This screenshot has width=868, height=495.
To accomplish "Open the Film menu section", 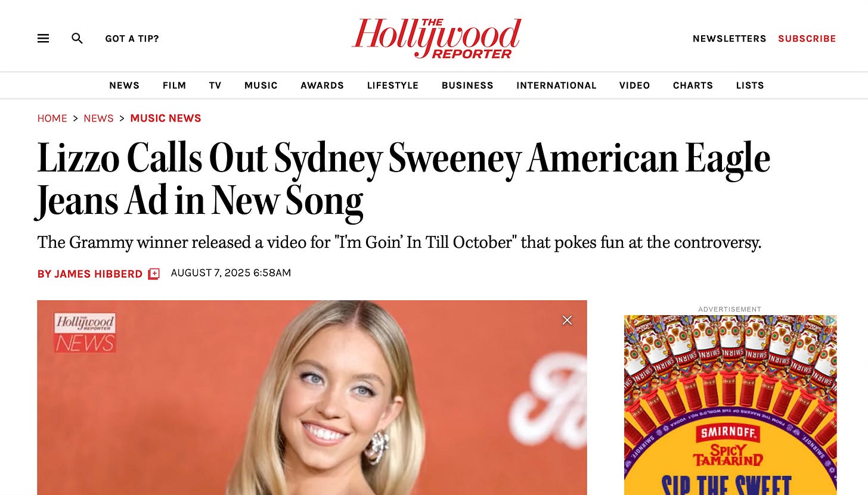I will [x=174, y=85].
